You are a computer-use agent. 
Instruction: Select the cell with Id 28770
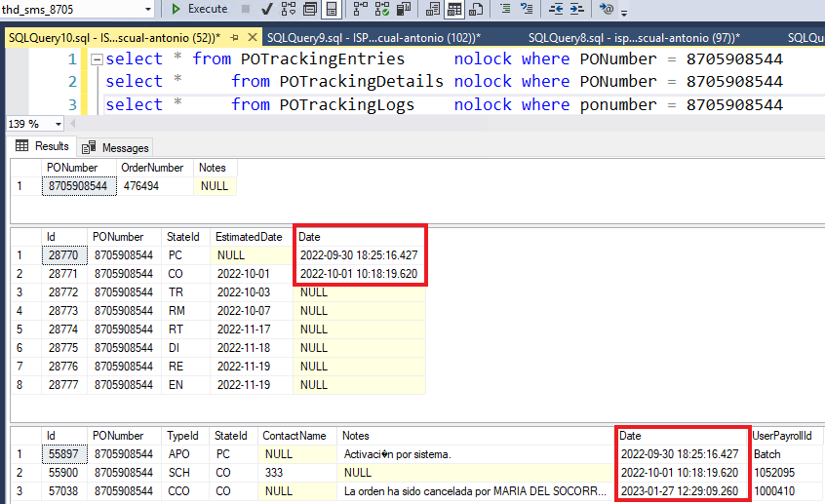click(64, 255)
